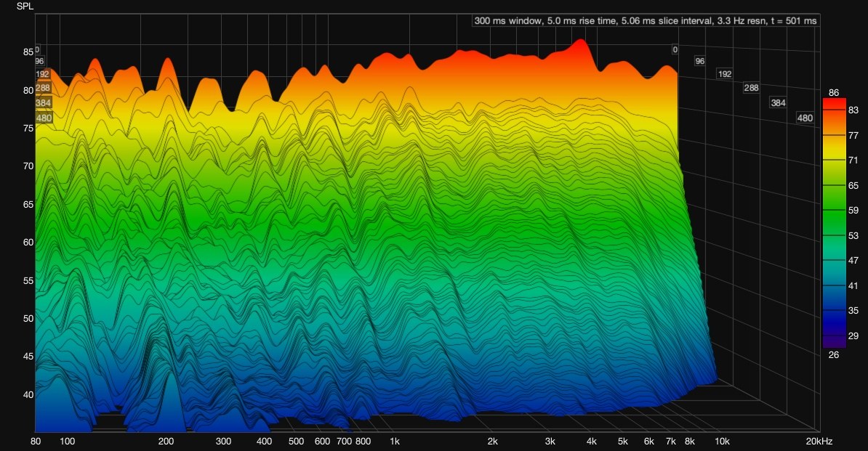Click the waterfall settings info text box
This screenshot has width=868, height=451.
point(646,21)
